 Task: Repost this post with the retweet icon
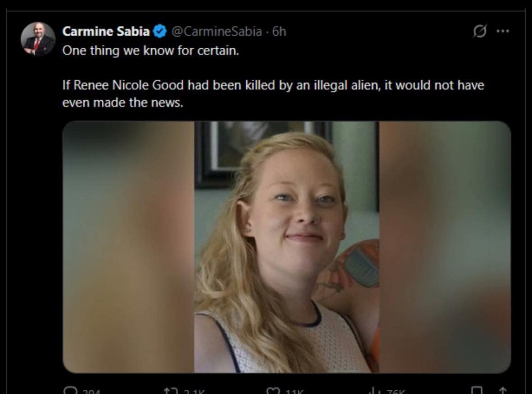click(x=170, y=391)
